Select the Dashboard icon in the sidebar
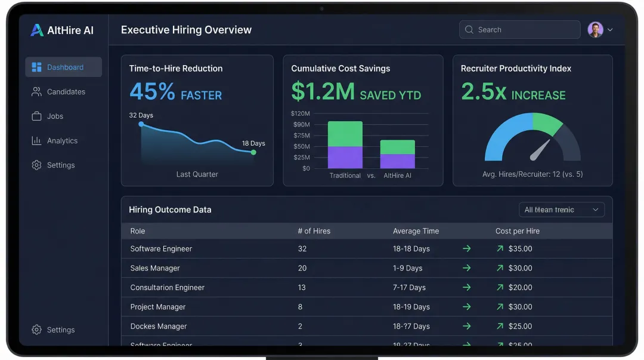Viewport: 644px width, 360px height. pos(37,67)
